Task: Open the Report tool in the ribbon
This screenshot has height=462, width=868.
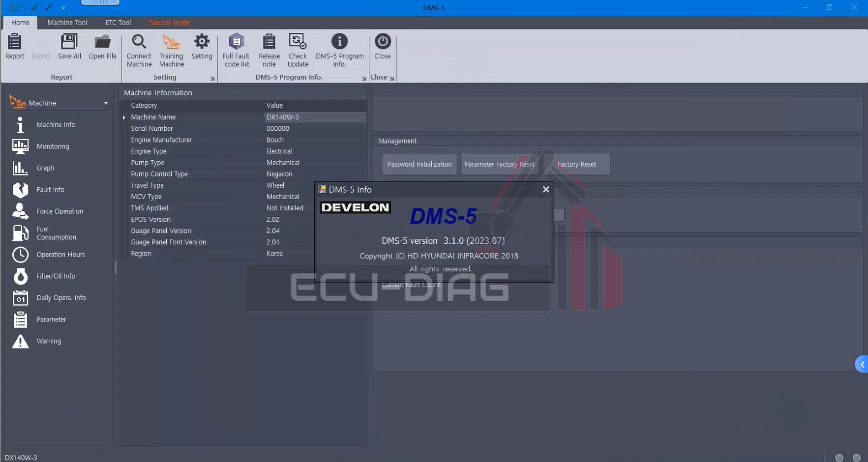Action: [x=15, y=47]
